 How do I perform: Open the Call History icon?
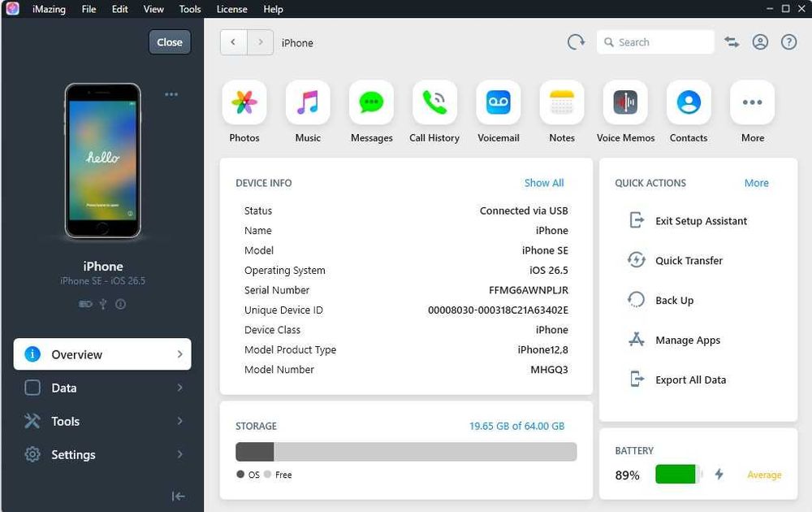(435, 102)
